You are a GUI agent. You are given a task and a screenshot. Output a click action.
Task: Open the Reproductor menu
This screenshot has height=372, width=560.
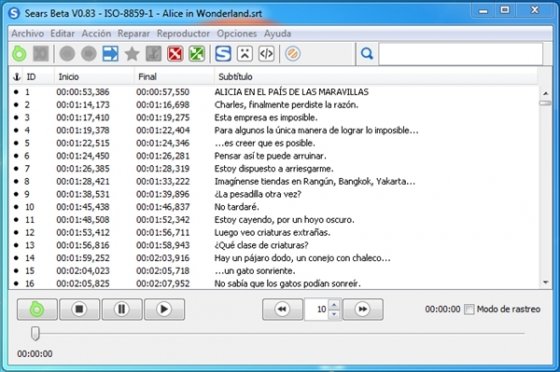(x=183, y=34)
